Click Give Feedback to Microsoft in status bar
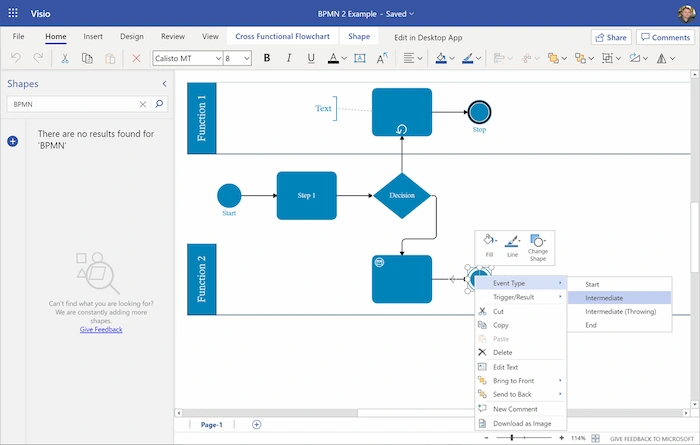700x445 pixels. [652, 439]
